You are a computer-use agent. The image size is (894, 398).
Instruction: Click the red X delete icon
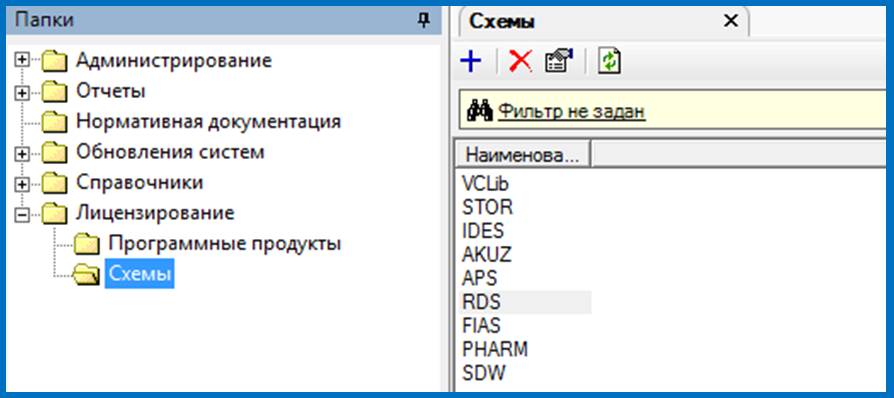point(520,61)
